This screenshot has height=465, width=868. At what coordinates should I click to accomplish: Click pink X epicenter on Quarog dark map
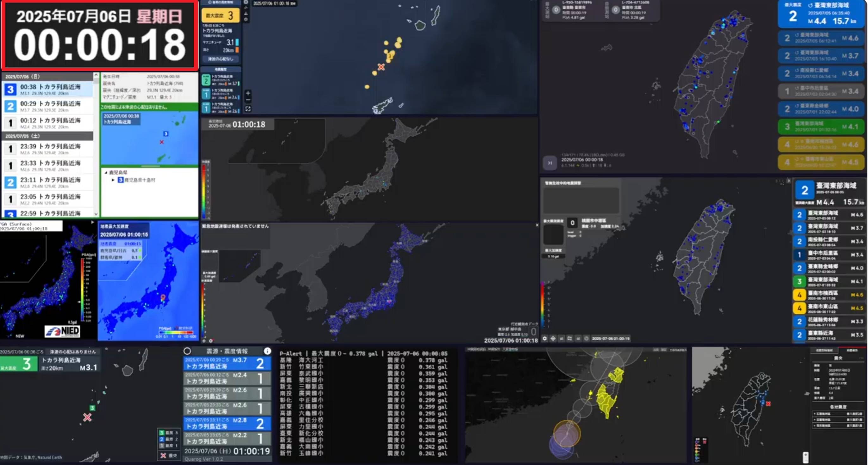pos(87,418)
